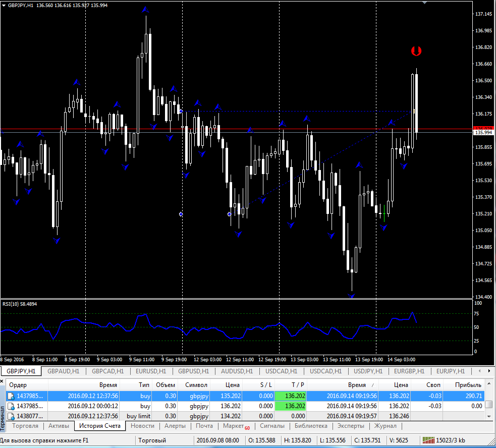This screenshot has height=448, width=496.
Task: Select the История Счета terminal tab
Action: point(99,426)
